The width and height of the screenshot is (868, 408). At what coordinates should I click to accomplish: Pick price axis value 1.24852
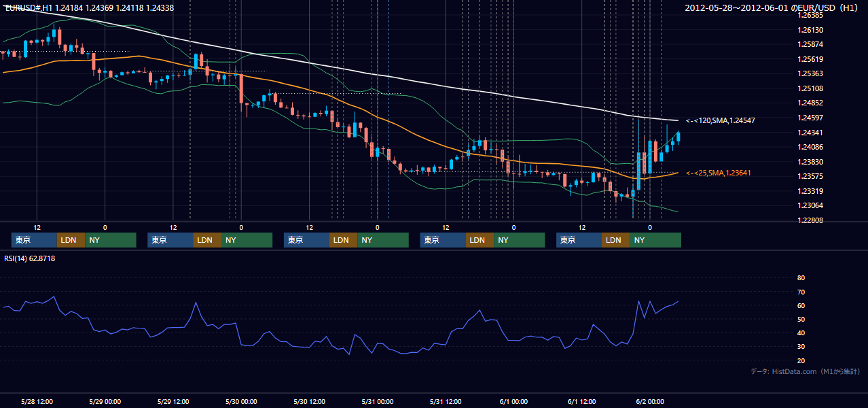810,103
